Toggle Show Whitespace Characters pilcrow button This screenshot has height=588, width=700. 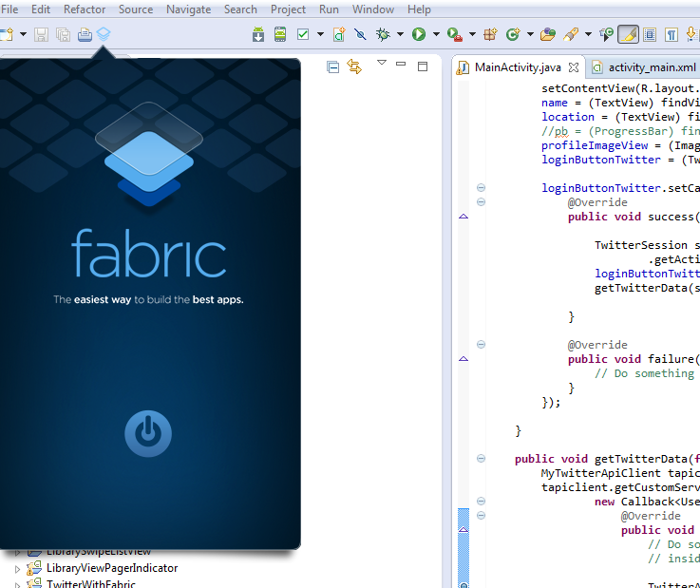(x=672, y=34)
